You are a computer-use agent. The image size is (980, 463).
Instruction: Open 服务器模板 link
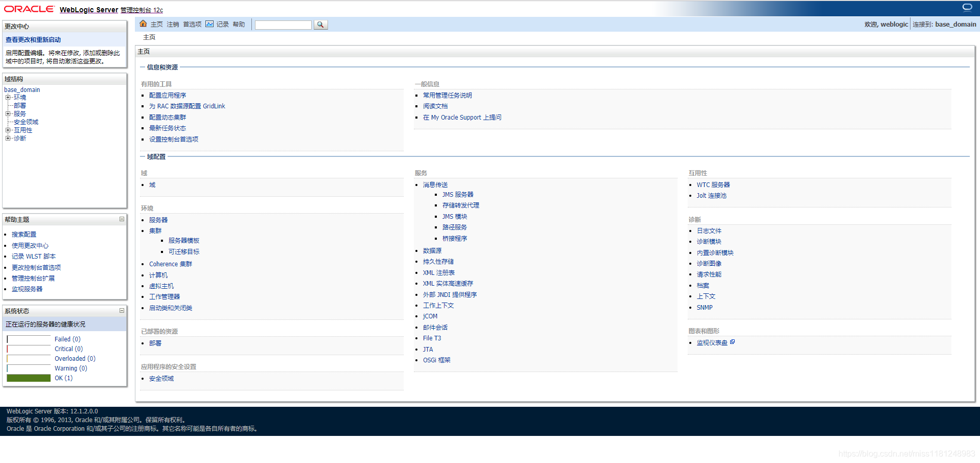click(184, 241)
